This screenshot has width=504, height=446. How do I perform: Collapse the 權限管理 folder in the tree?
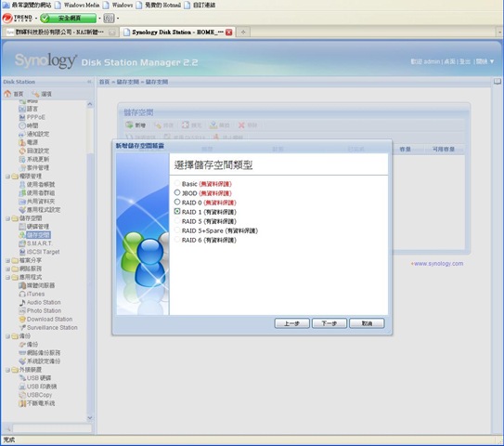7,177
